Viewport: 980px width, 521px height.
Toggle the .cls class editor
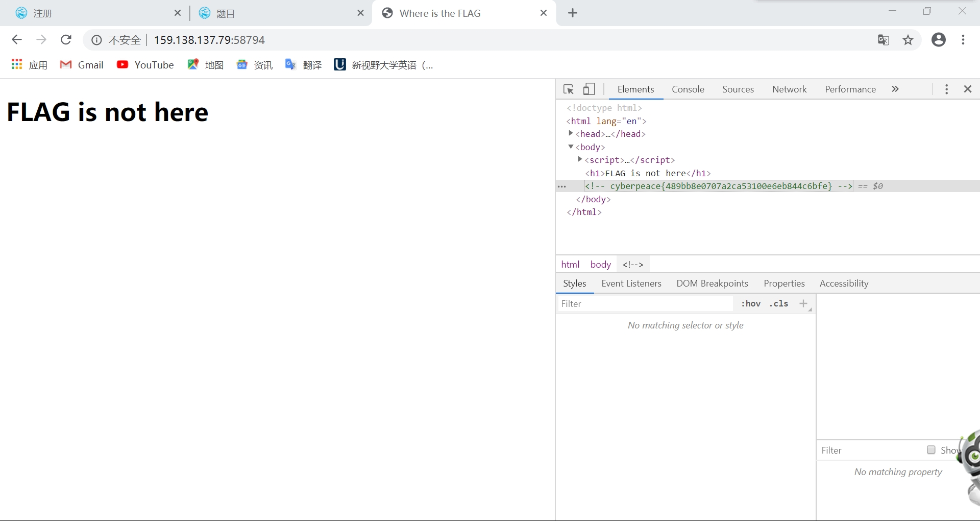(x=778, y=303)
